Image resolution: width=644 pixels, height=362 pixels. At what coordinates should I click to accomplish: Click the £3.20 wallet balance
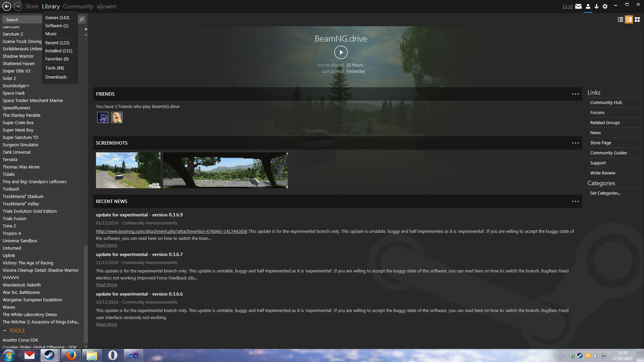coord(567,6)
